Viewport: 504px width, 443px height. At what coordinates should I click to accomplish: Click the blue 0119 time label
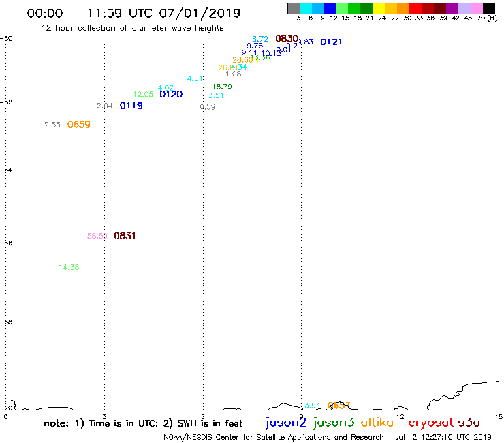131,106
